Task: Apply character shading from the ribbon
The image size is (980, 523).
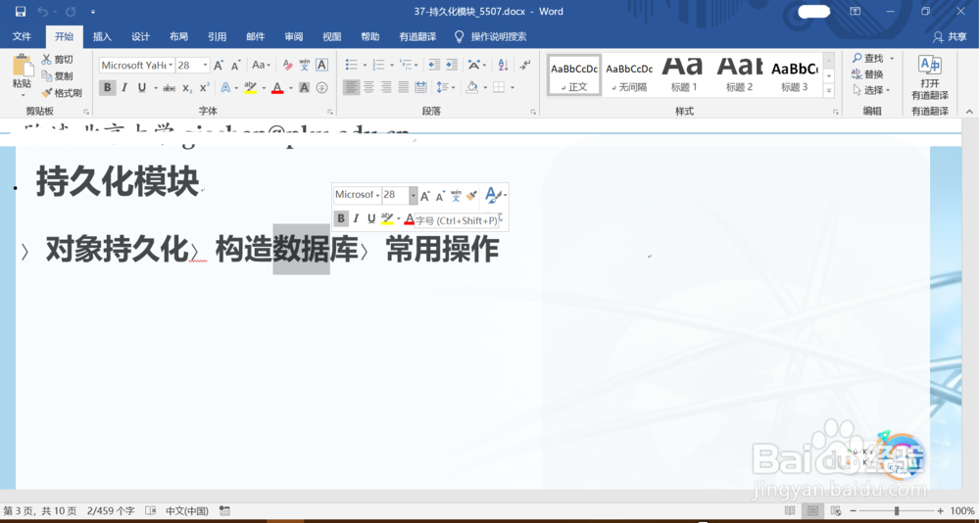Action: [x=305, y=88]
